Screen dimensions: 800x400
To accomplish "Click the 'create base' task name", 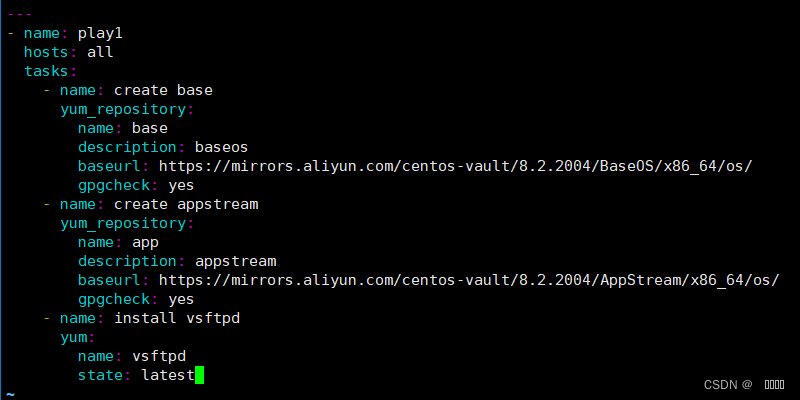I will (x=163, y=90).
